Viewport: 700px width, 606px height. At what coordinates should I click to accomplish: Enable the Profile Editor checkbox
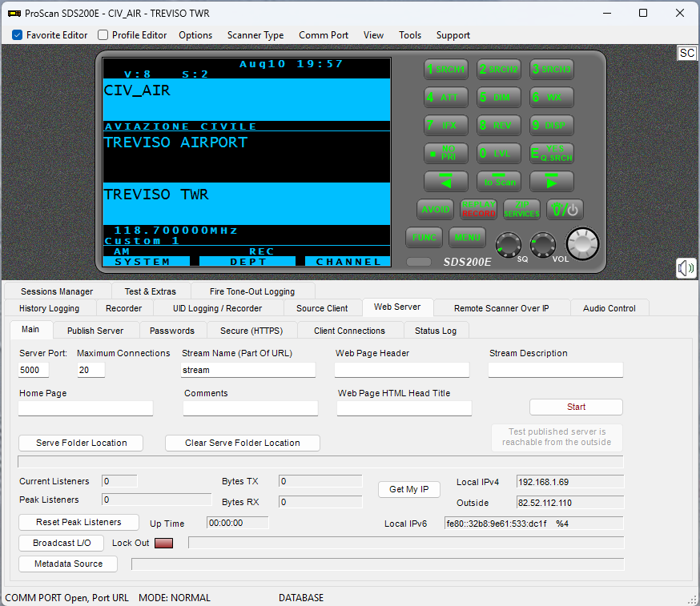coord(103,34)
